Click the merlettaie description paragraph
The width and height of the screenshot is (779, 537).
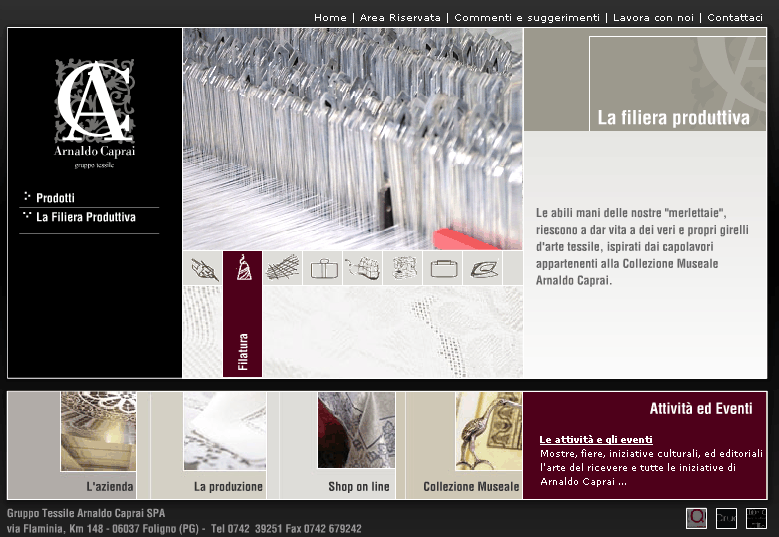tap(642, 246)
